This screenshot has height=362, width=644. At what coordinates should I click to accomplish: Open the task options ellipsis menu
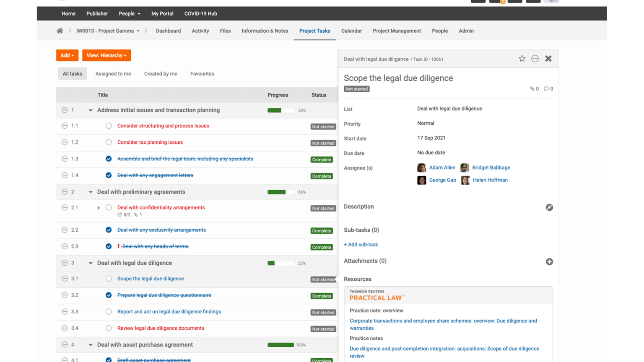(x=535, y=59)
